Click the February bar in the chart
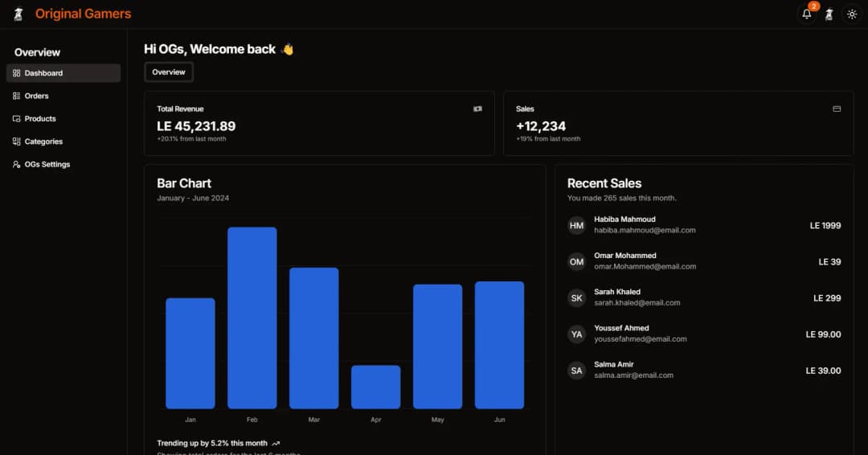Image resolution: width=868 pixels, height=455 pixels. tap(252, 318)
